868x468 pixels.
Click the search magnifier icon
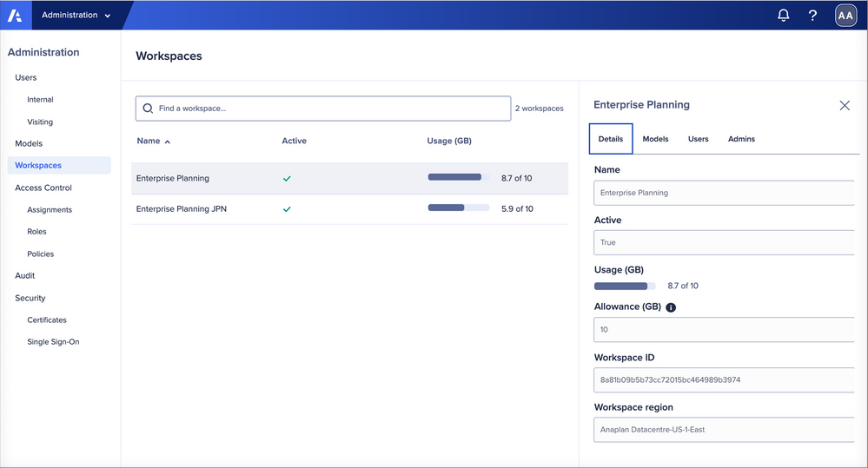(148, 109)
